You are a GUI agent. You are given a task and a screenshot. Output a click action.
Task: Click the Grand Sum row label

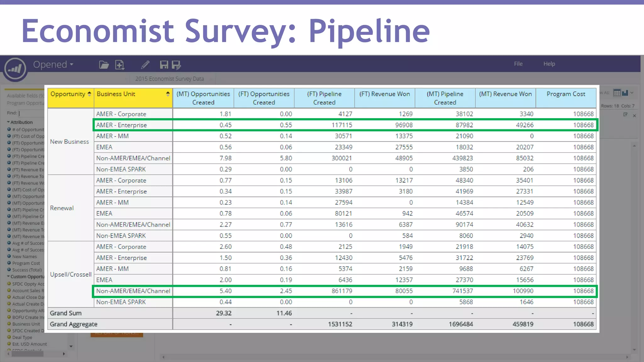66,313
